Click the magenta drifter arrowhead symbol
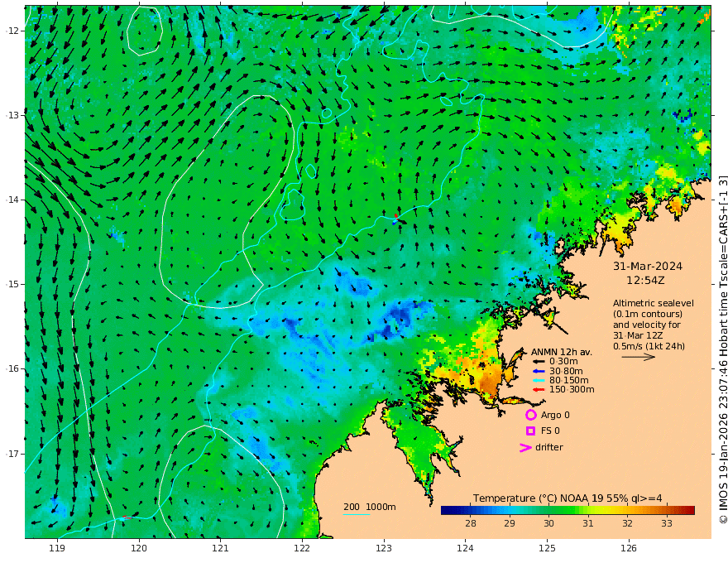This screenshot has width=728, height=563. pyautogui.click(x=525, y=448)
